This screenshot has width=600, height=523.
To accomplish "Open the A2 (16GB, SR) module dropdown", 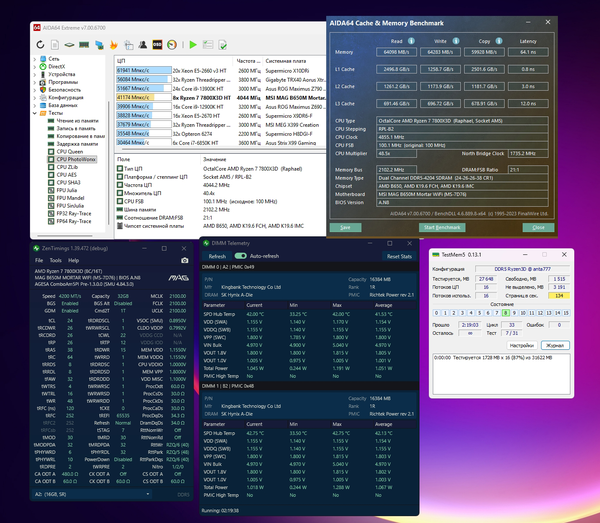I will (x=92, y=494).
